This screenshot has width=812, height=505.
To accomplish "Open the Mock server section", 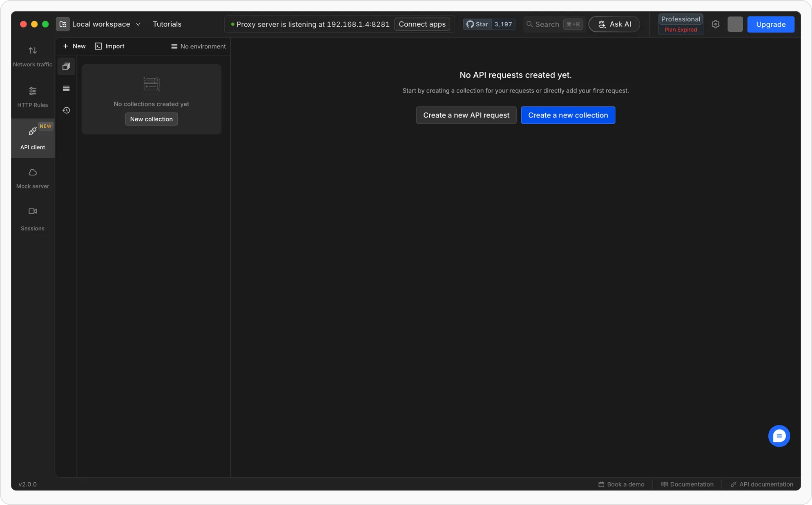I will [32, 178].
